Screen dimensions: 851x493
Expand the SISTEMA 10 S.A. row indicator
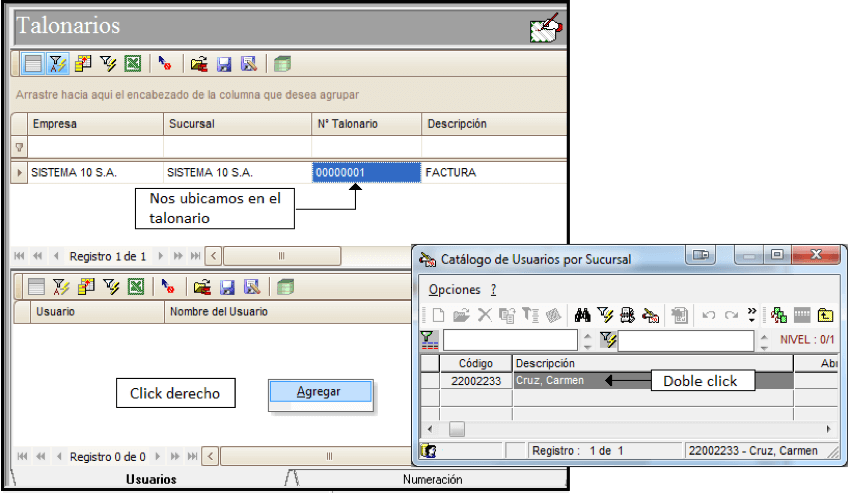[x=19, y=173]
